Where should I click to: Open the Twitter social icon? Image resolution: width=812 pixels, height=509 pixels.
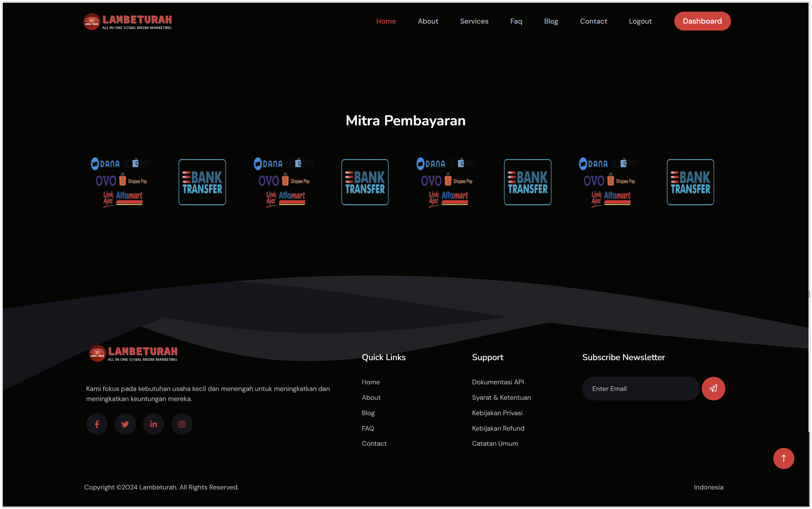pos(125,424)
